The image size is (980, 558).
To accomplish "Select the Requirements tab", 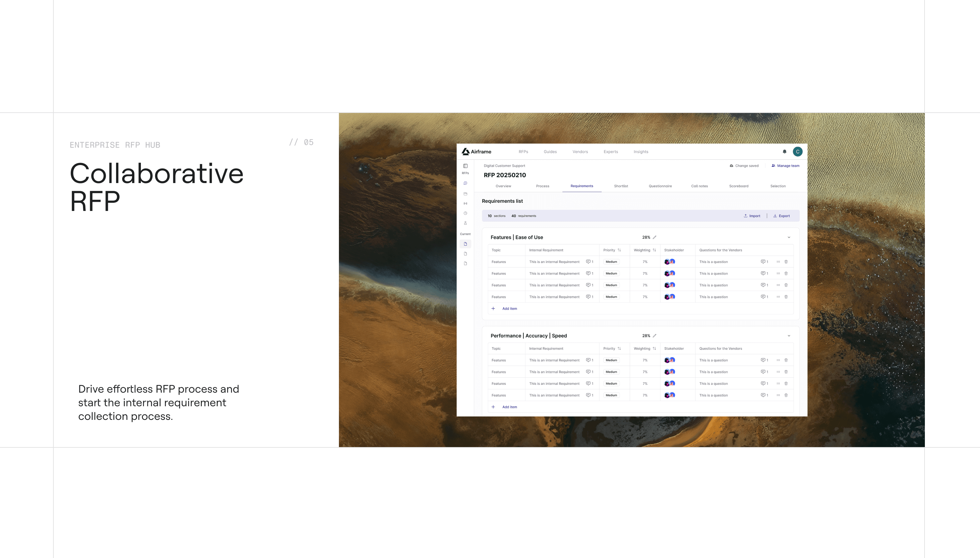I will pyautogui.click(x=582, y=186).
